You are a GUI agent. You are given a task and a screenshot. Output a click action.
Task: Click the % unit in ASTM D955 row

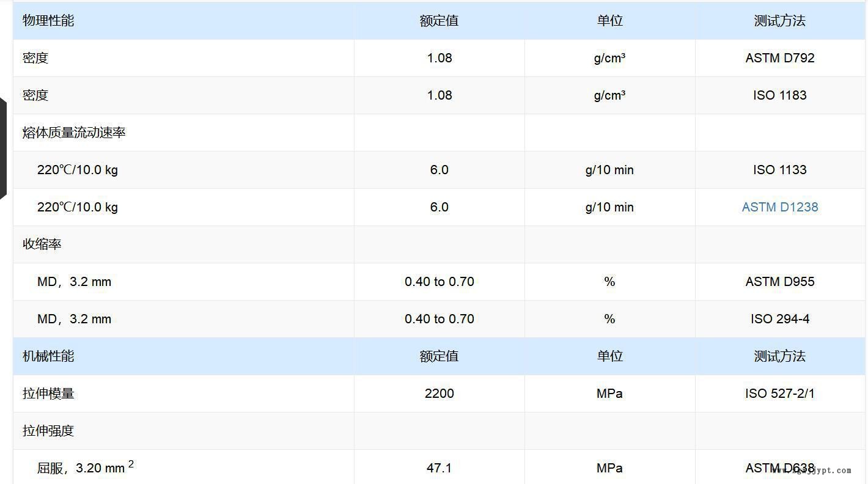tap(609, 282)
